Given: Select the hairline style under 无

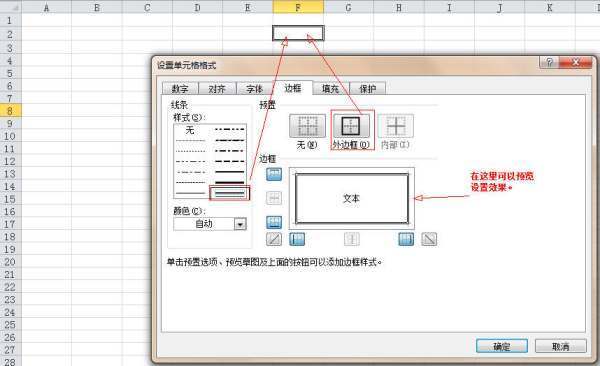Looking at the screenshot, I should tap(190, 141).
